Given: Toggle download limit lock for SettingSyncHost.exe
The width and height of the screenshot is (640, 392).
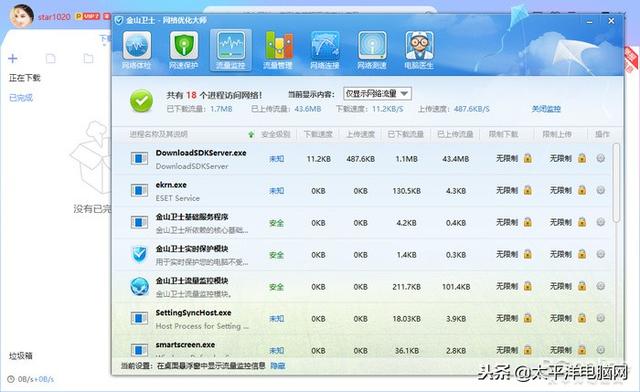Looking at the screenshot, I should 528,318.
